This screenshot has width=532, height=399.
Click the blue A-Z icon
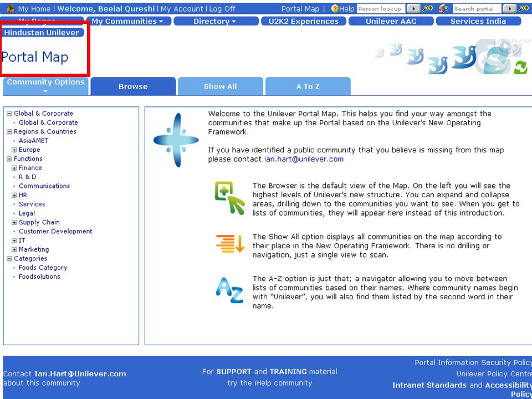tap(229, 290)
